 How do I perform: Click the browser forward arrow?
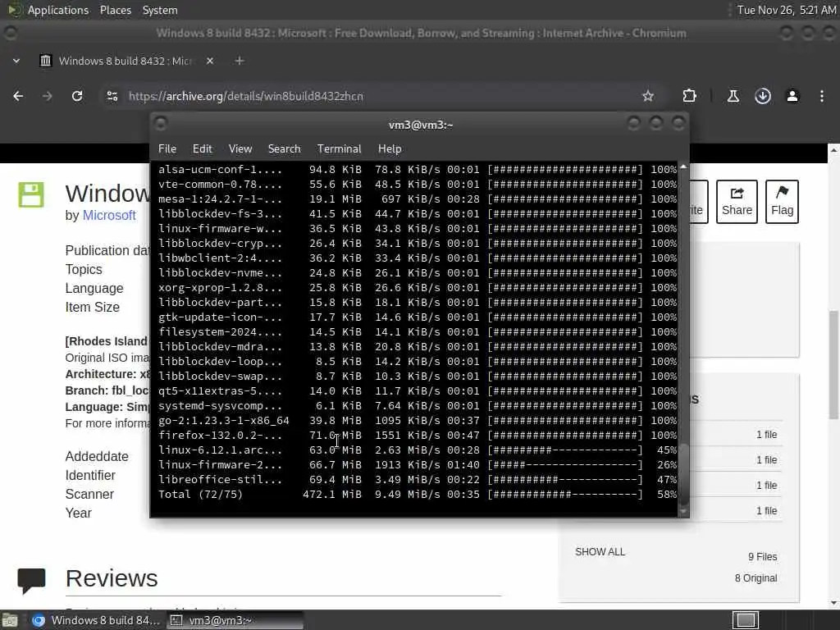pyautogui.click(x=48, y=96)
